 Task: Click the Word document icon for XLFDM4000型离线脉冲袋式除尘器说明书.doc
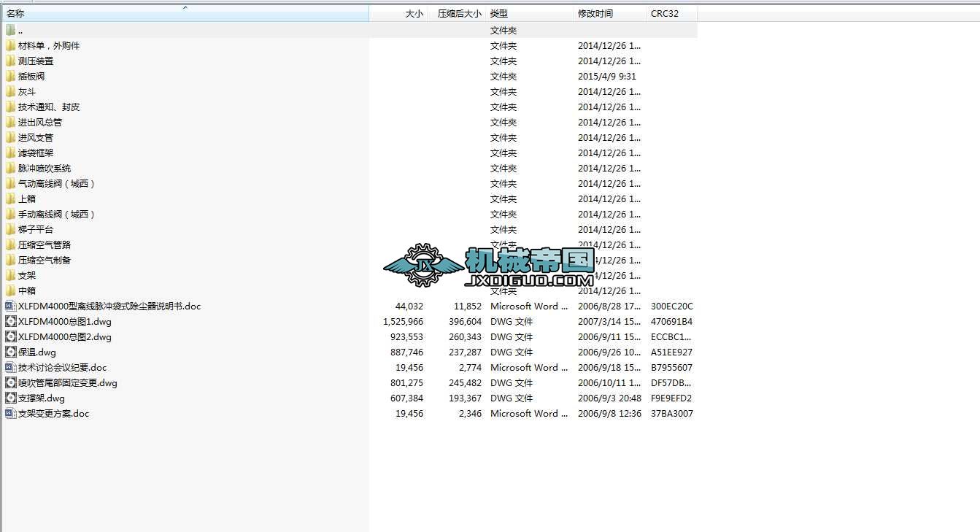[x=10, y=306]
